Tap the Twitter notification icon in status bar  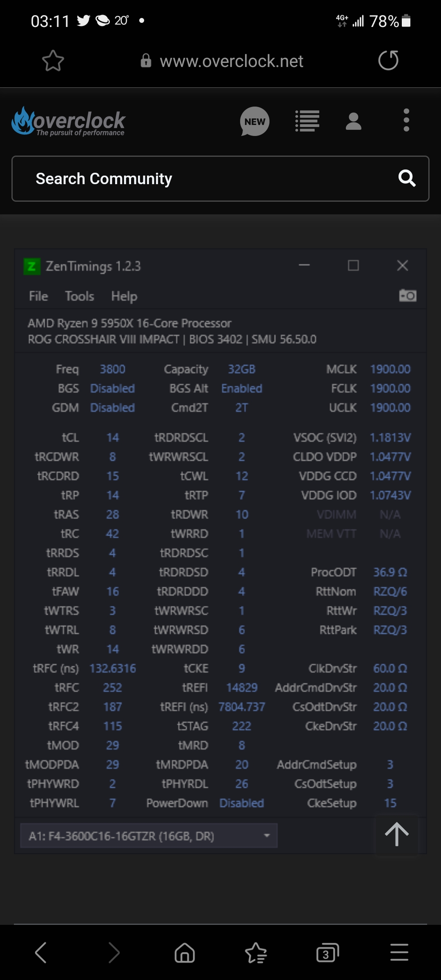pos(84,20)
